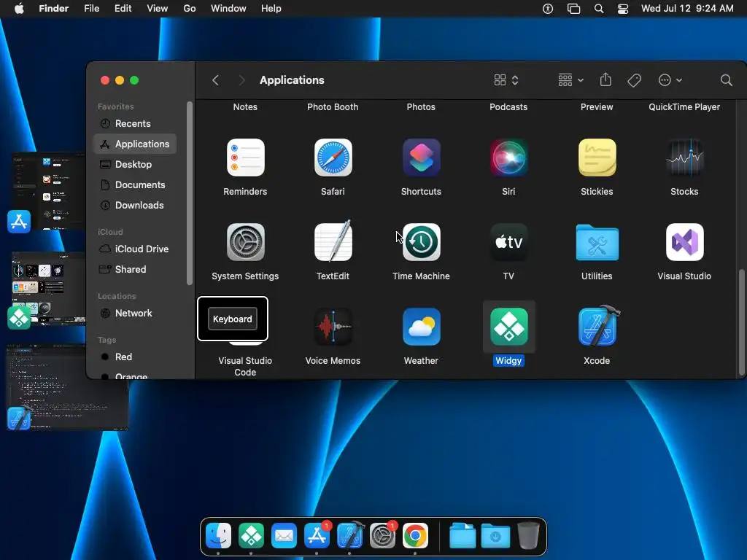Select the Visual Studio app icon
The image size is (747, 560).
tap(684, 242)
